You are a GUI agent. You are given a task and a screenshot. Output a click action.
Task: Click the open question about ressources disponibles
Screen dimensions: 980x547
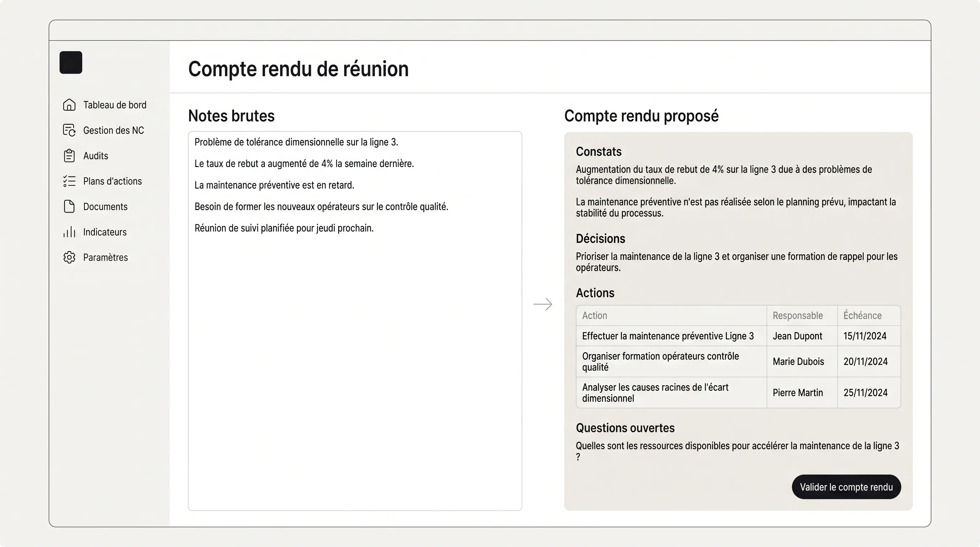tap(737, 451)
